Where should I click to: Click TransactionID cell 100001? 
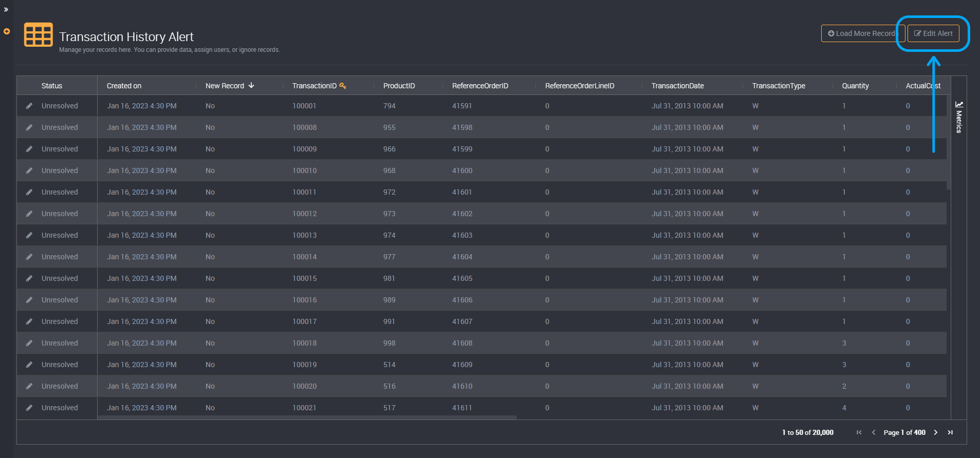click(304, 106)
